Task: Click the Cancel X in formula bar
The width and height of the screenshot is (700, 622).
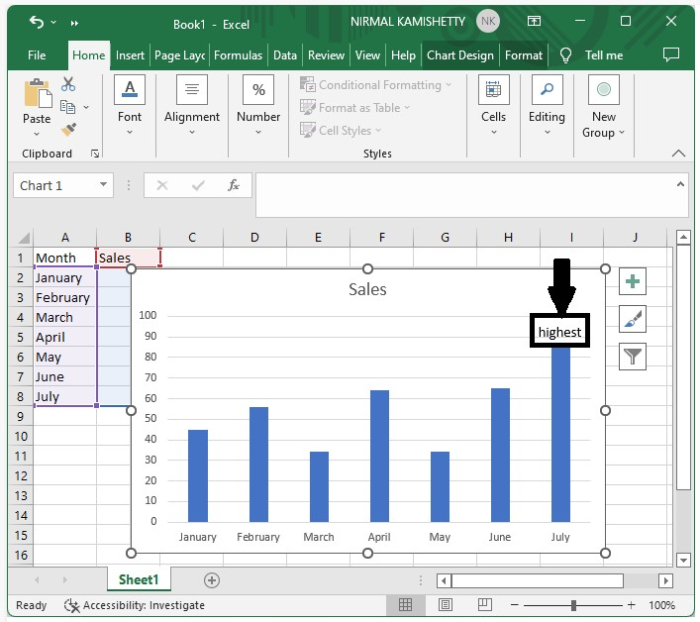Action: [x=162, y=185]
